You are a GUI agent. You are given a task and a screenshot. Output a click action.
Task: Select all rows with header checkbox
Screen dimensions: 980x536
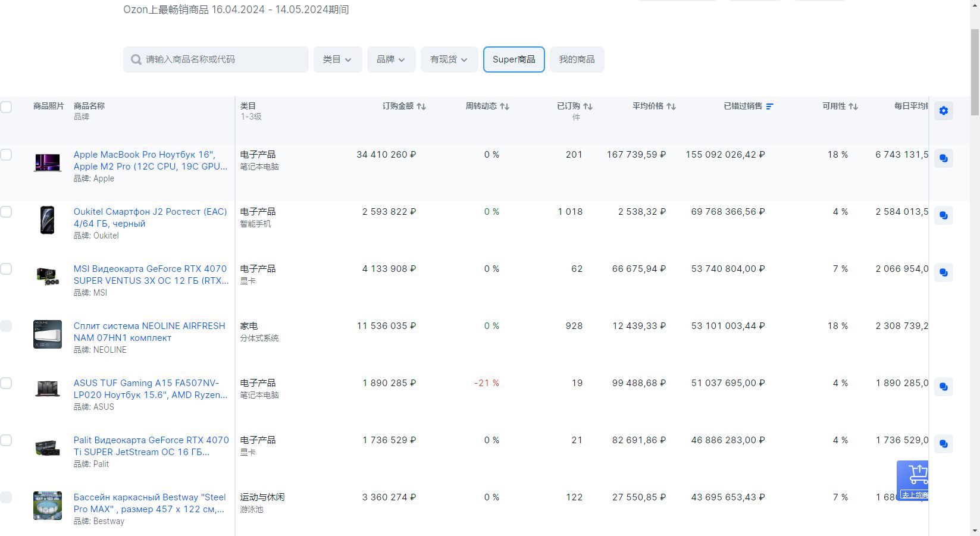6,107
